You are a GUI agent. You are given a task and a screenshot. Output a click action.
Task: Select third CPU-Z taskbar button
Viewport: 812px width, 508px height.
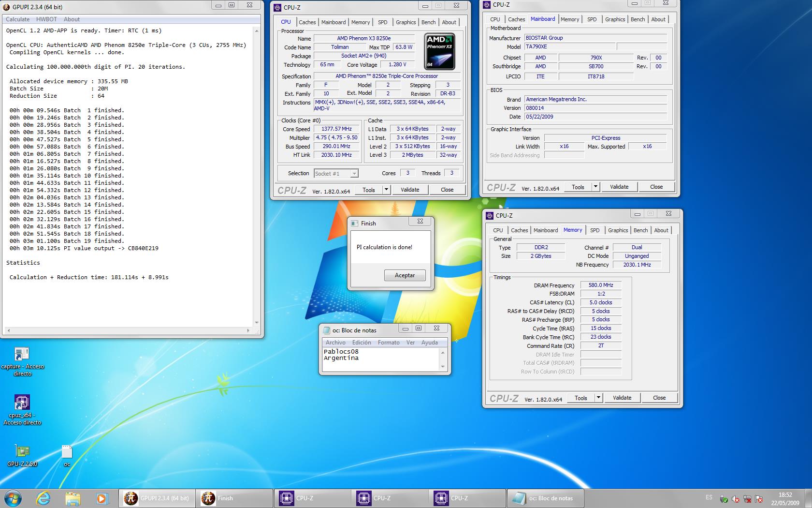467,498
